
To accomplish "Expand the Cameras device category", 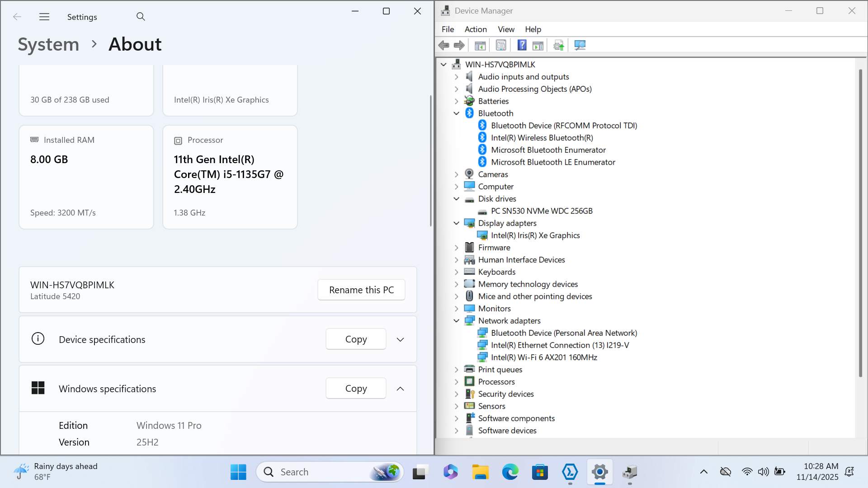I will pyautogui.click(x=457, y=174).
